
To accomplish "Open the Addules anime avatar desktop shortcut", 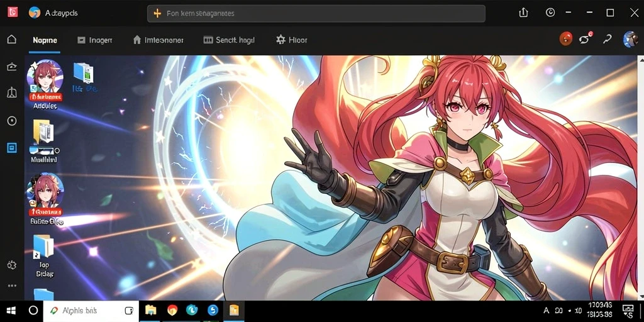I will tap(45, 84).
